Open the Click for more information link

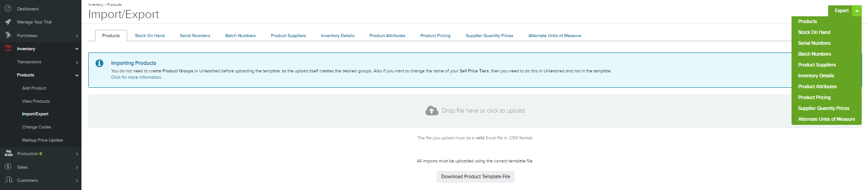click(x=137, y=77)
